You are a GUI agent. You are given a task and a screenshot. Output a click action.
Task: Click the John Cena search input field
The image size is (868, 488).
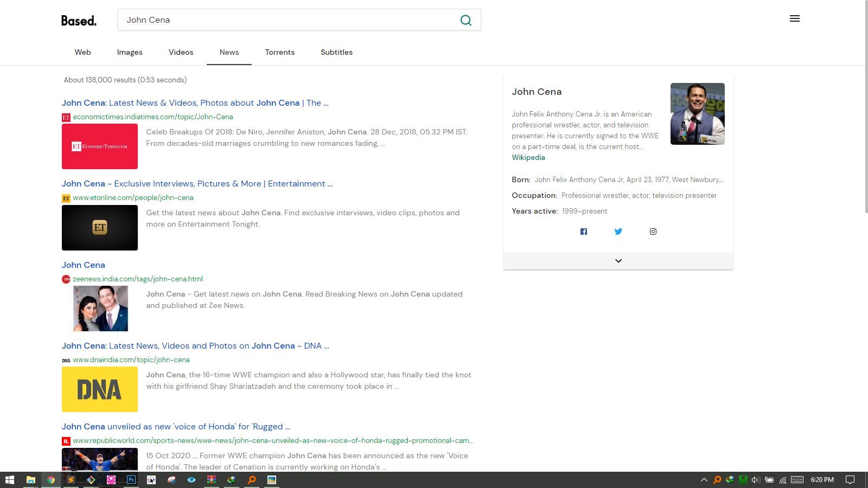[288, 20]
